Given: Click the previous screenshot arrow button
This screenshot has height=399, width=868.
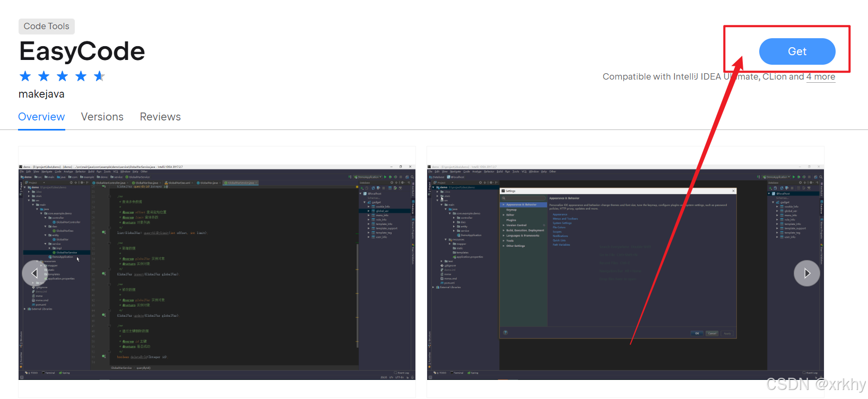Looking at the screenshot, I should click(34, 273).
